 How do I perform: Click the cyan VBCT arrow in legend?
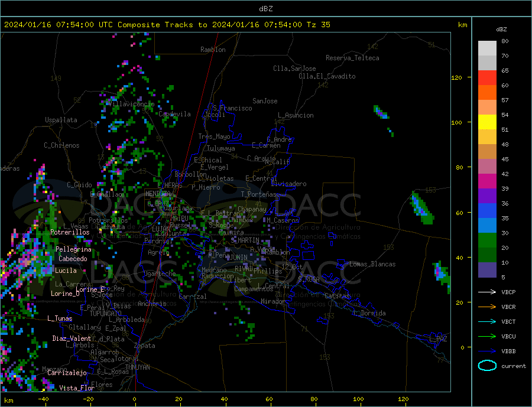tap(487, 321)
